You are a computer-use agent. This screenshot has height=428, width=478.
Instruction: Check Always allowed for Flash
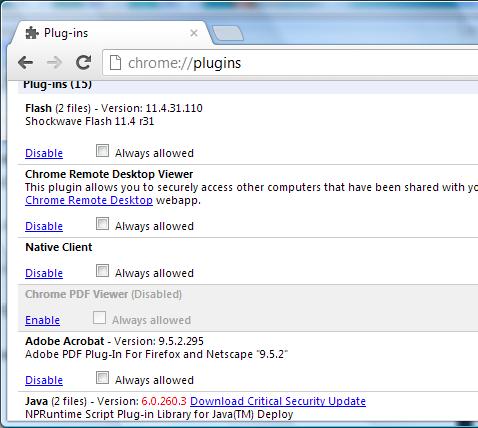(102, 151)
